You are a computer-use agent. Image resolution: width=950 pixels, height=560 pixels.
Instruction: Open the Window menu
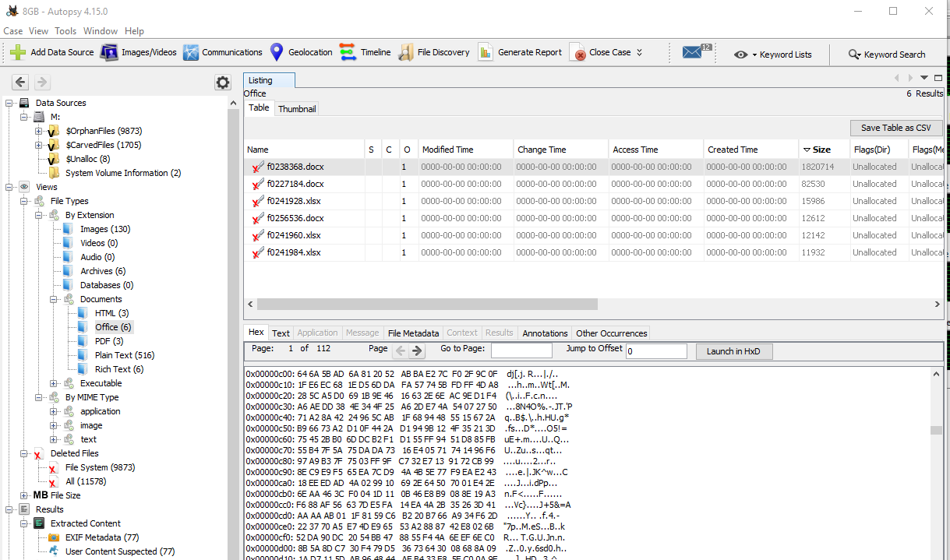coord(101,31)
